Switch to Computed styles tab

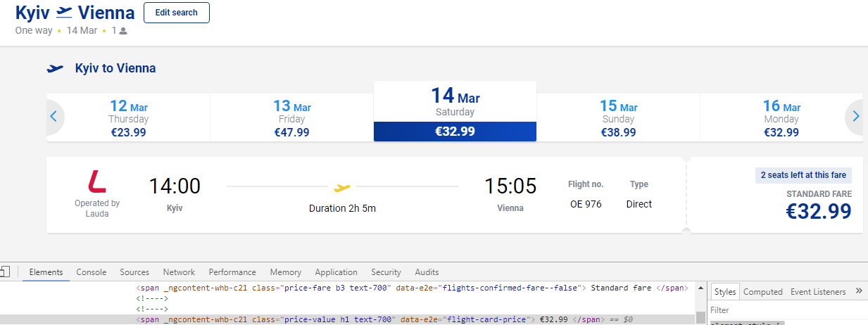[x=762, y=292]
